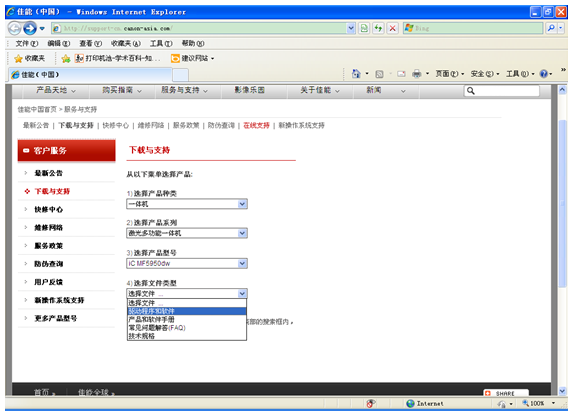The height and width of the screenshot is (417, 575).
Task: Open the 新闻 navigation menu
Action: [386, 90]
